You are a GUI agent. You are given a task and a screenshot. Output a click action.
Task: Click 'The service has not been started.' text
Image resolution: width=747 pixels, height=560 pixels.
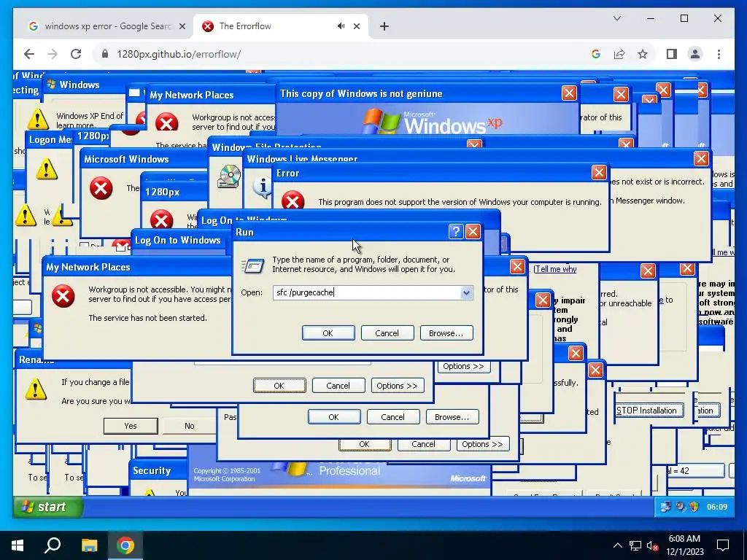pyautogui.click(x=147, y=318)
